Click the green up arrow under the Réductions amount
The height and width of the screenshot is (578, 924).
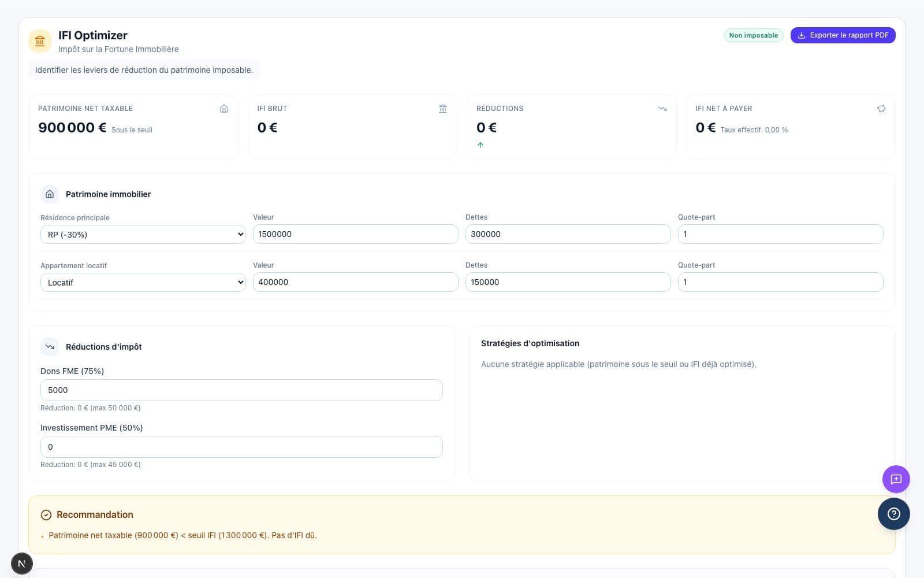[x=480, y=144]
